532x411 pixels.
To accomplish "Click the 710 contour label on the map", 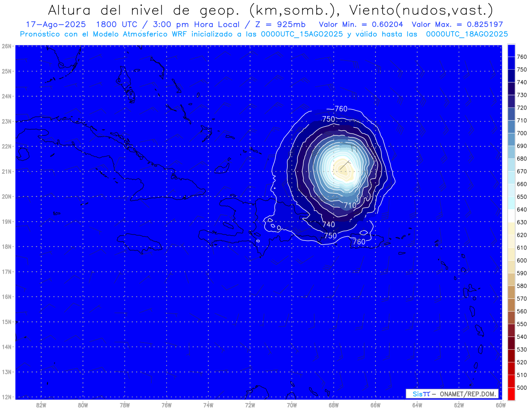I will (350, 205).
